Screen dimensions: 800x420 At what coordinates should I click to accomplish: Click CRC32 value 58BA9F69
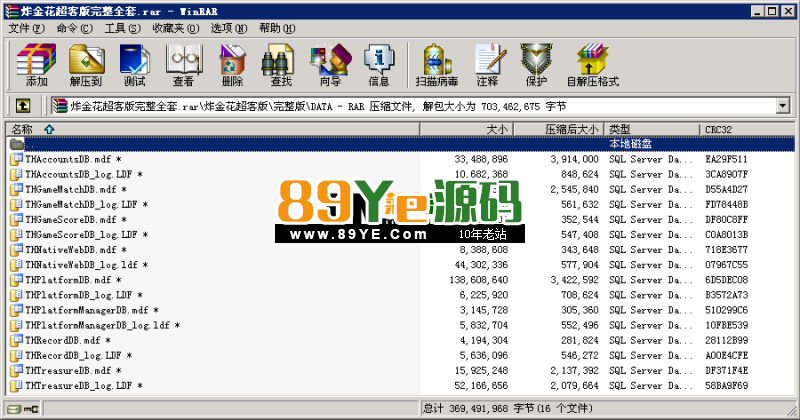tap(727, 386)
